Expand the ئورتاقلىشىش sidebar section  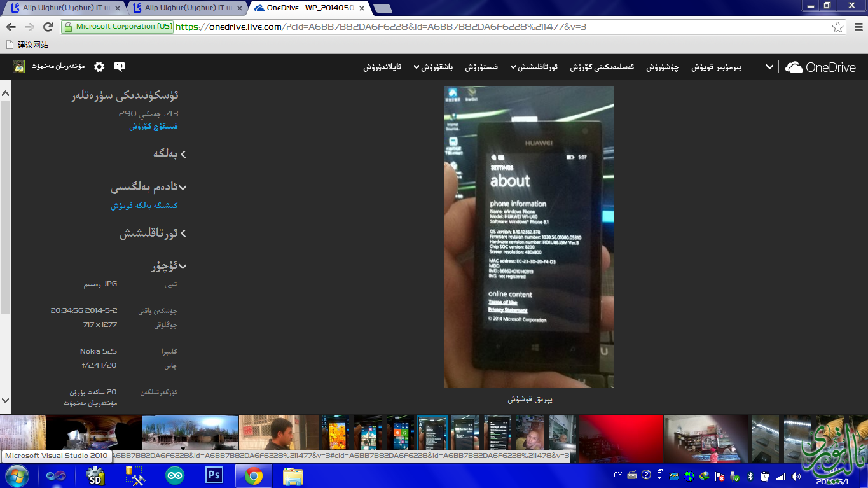pos(153,234)
